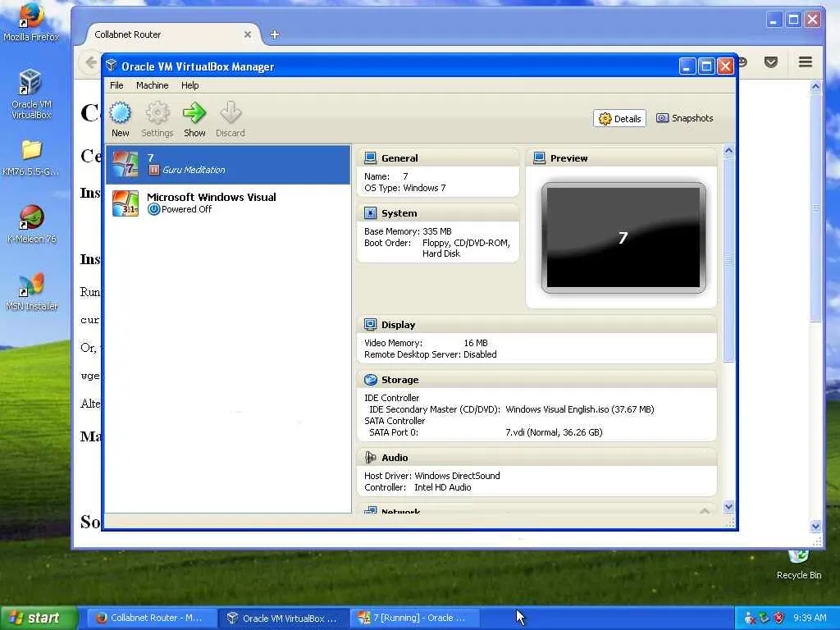Click the System section chip icon
Image resolution: width=840 pixels, height=630 pixels.
click(x=370, y=213)
